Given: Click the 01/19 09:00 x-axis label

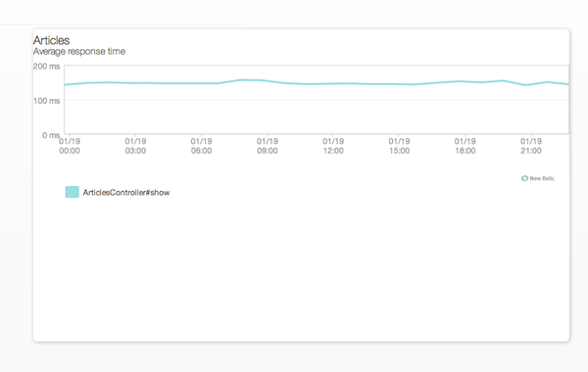Looking at the screenshot, I should tap(268, 146).
